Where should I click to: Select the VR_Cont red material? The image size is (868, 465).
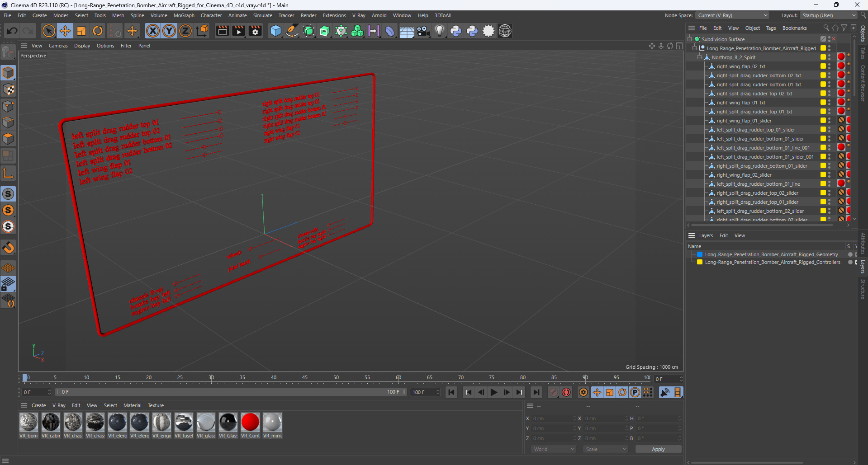click(250, 425)
